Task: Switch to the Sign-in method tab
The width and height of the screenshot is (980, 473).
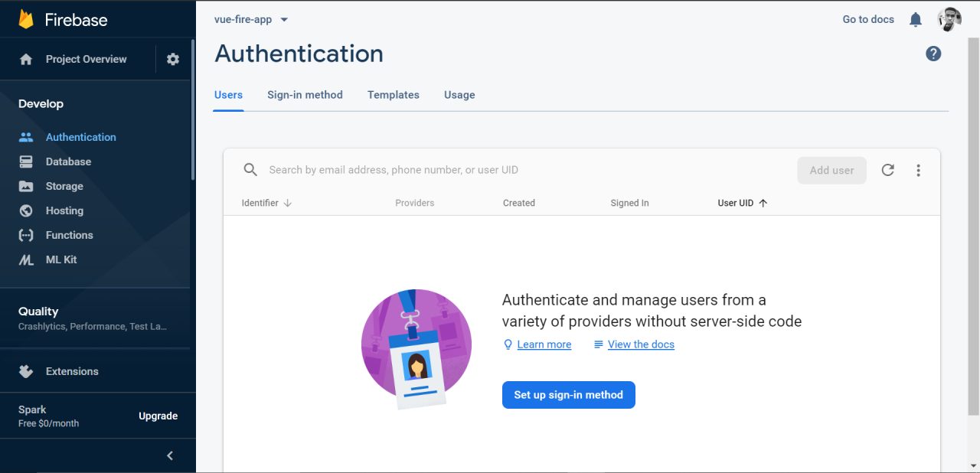Action: 305,95
